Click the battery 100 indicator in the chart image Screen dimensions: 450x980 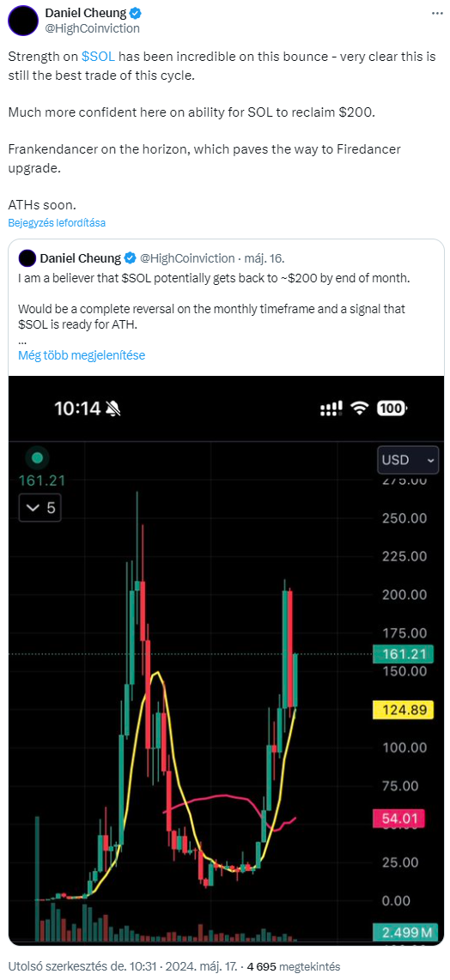pos(392,409)
